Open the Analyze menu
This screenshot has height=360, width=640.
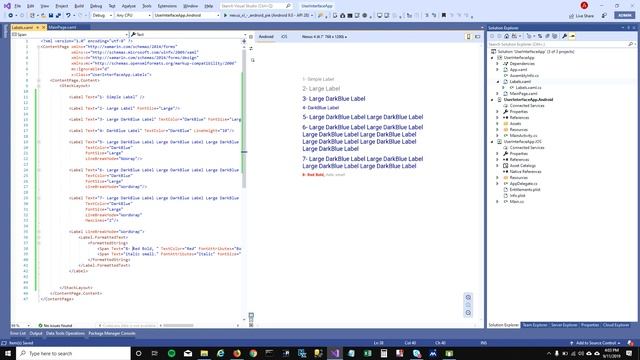pos(129,6)
